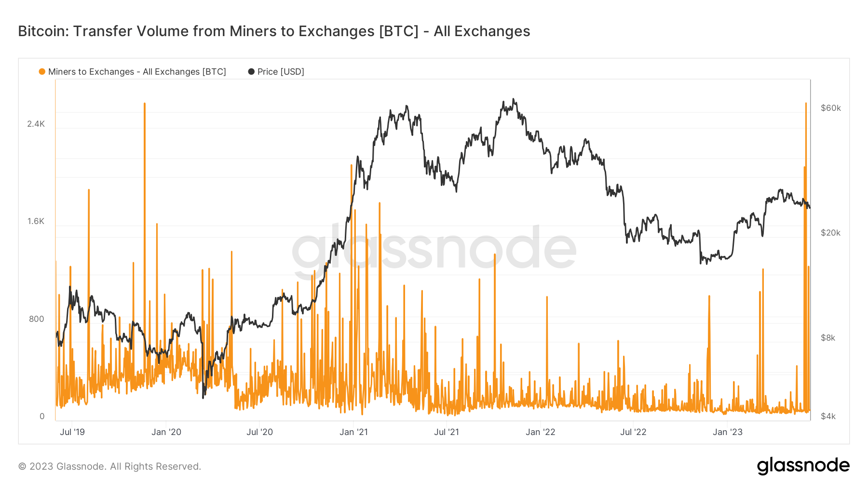Click the glassnode watermark in chart center

tap(434, 250)
